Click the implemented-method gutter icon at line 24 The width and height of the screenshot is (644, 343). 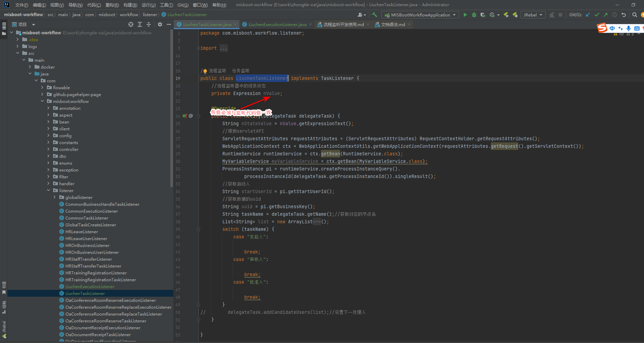point(185,116)
